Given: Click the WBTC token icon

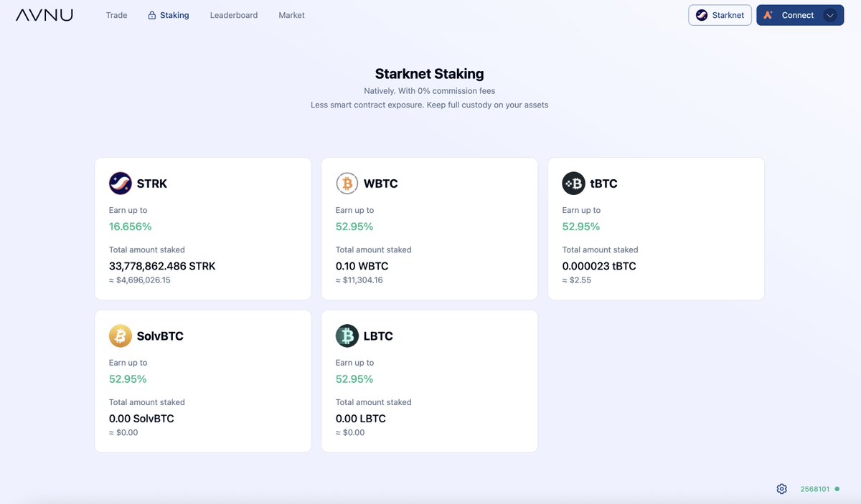Looking at the screenshot, I should tap(347, 184).
